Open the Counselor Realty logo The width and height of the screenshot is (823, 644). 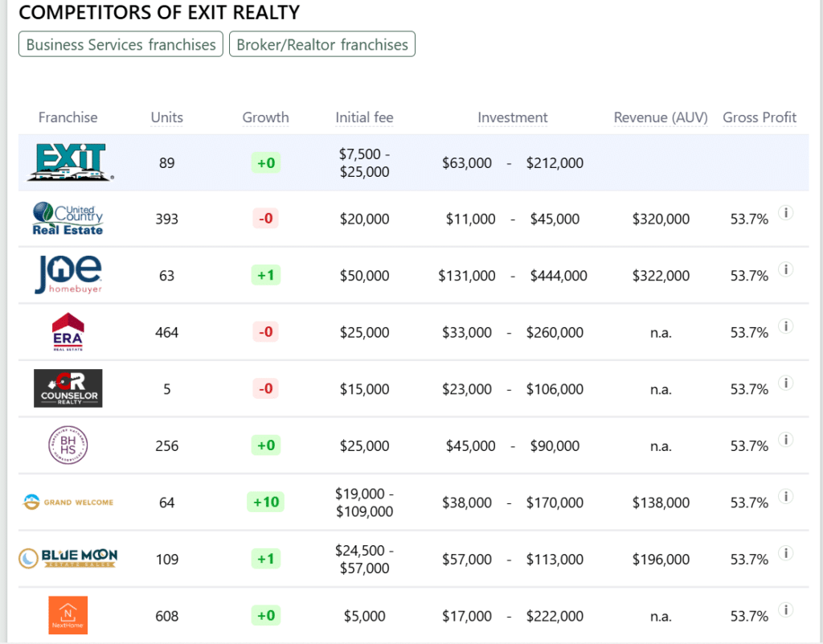(68, 388)
